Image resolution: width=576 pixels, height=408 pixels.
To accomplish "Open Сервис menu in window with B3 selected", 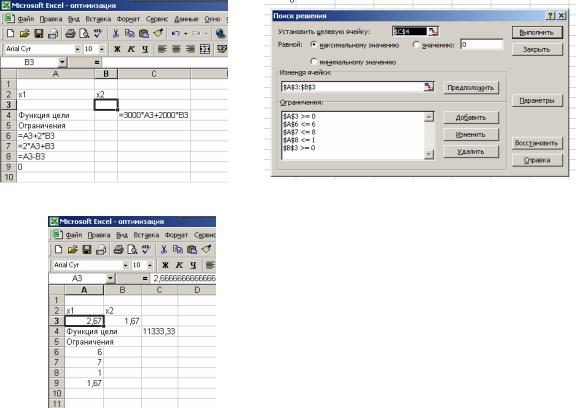I will [156, 19].
